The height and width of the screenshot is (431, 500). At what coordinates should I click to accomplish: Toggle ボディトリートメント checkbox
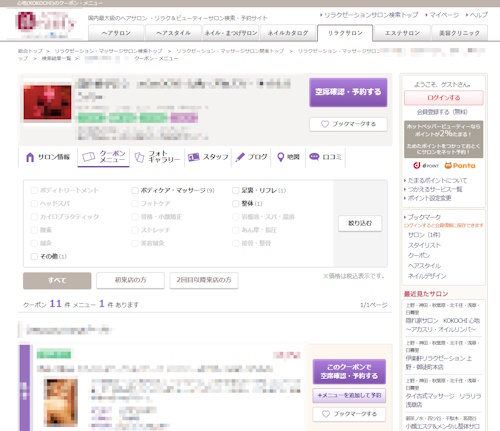pos(34,190)
